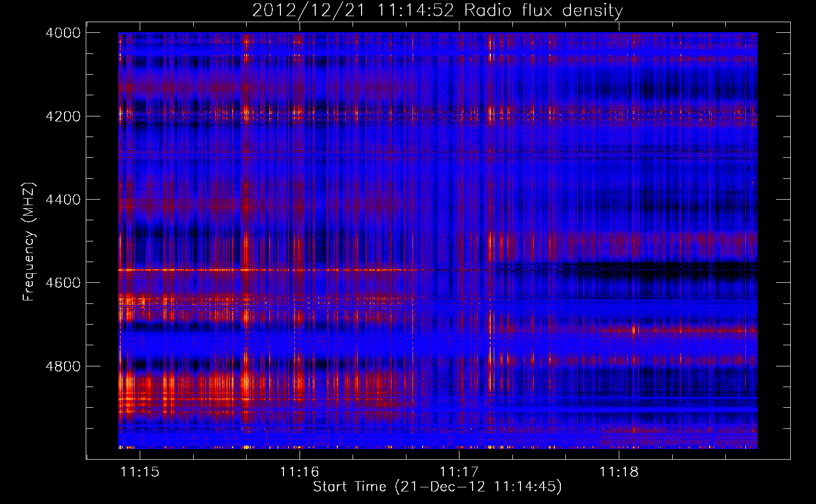This screenshot has width=816, height=504.
Task: Click the 11:17 time tick label
Action: pos(459,472)
